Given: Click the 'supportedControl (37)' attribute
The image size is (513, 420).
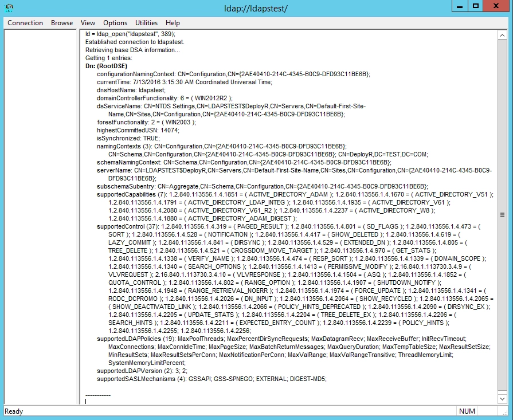Looking at the screenshot, I should (128, 226).
